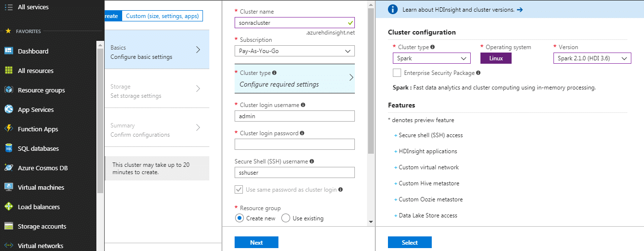Click info icon beside Cluster login password
The height and width of the screenshot is (251, 644).
pos(302,133)
